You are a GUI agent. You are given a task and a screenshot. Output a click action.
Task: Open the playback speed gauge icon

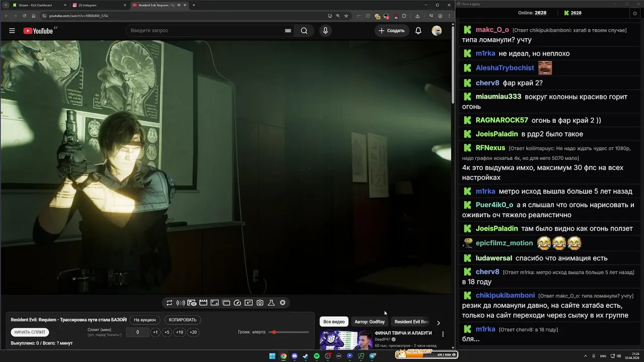(237, 303)
